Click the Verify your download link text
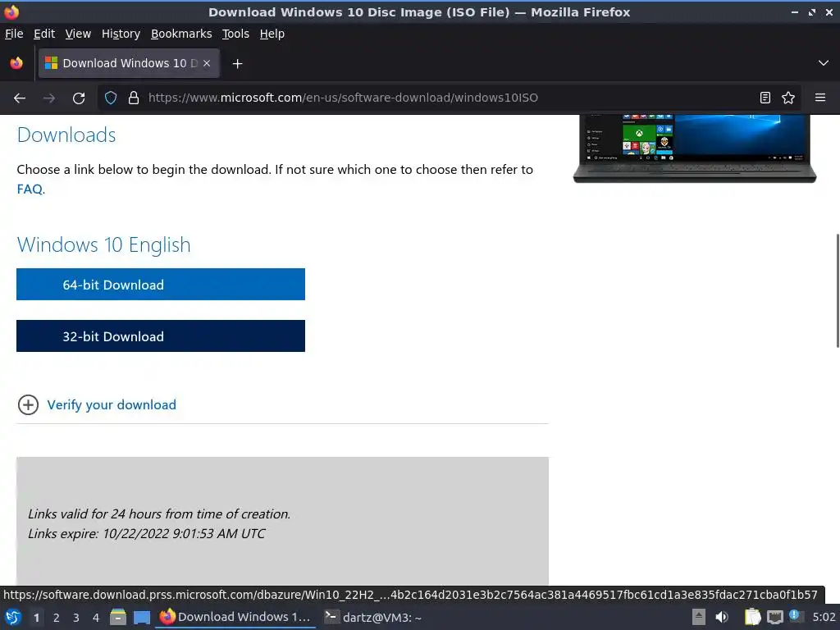The width and height of the screenshot is (840, 630). point(112,405)
